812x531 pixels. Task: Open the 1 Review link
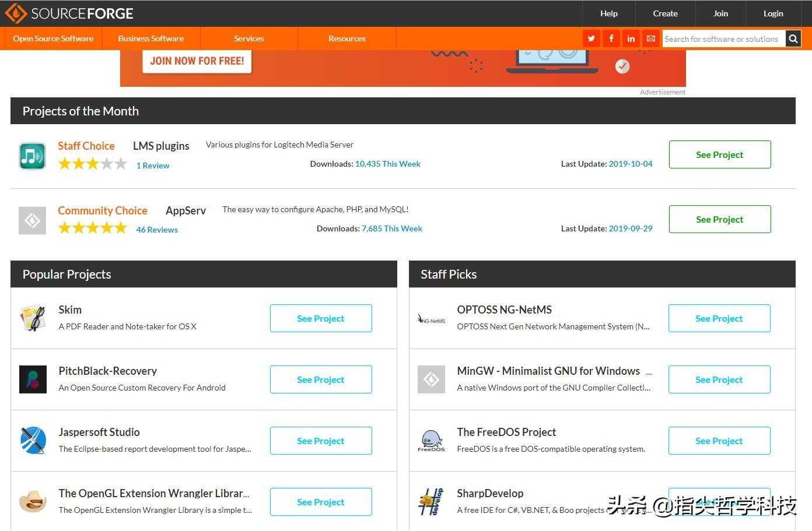click(153, 166)
